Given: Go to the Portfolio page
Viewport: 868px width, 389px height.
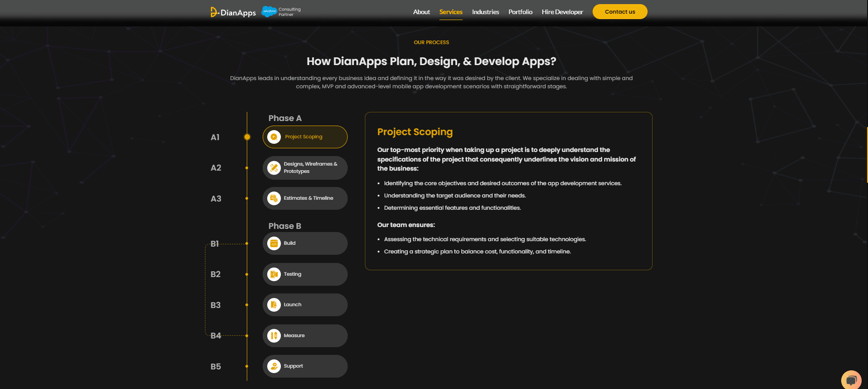Looking at the screenshot, I should 520,12.
